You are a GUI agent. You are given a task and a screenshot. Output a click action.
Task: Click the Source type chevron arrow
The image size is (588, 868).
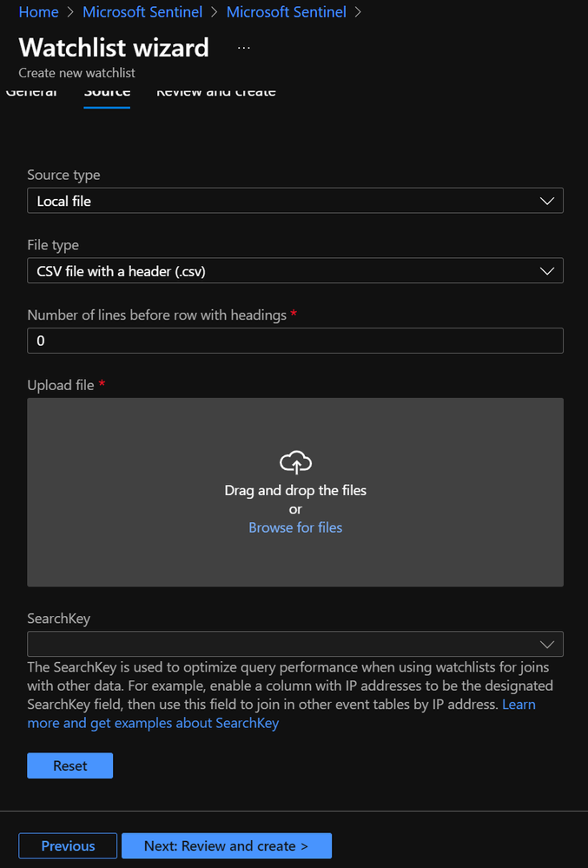pos(546,201)
